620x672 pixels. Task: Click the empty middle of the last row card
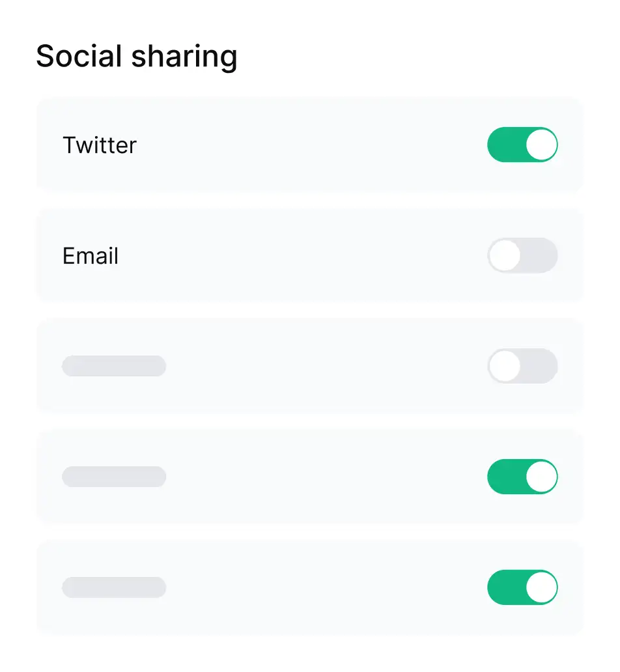[309, 587]
